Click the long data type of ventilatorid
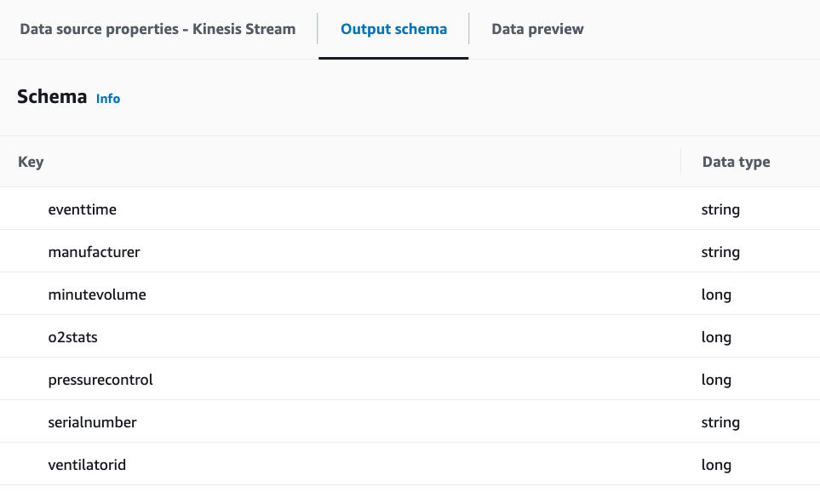Image resolution: width=820 pixels, height=504 pixels. point(716,465)
